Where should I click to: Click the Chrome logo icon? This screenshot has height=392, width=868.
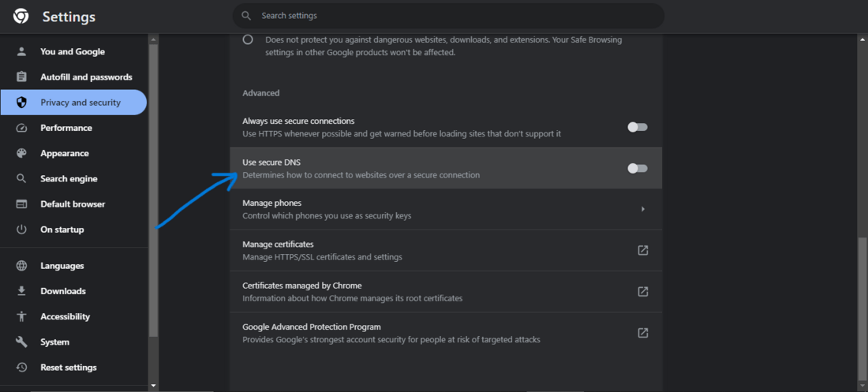pyautogui.click(x=21, y=17)
